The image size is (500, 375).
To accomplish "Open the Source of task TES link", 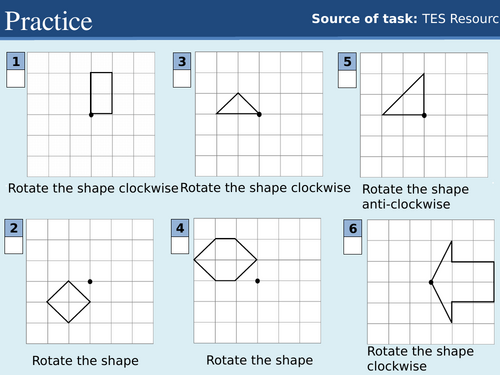I will click(x=405, y=19).
